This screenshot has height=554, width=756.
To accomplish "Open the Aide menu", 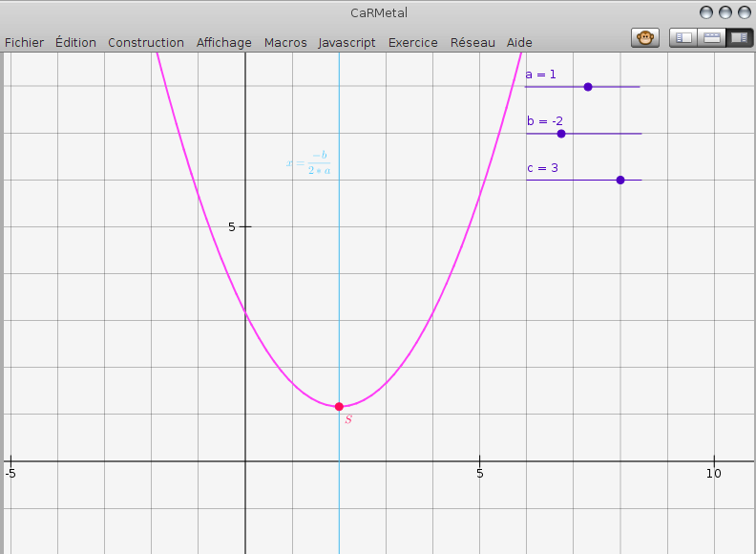I will pyautogui.click(x=519, y=42).
